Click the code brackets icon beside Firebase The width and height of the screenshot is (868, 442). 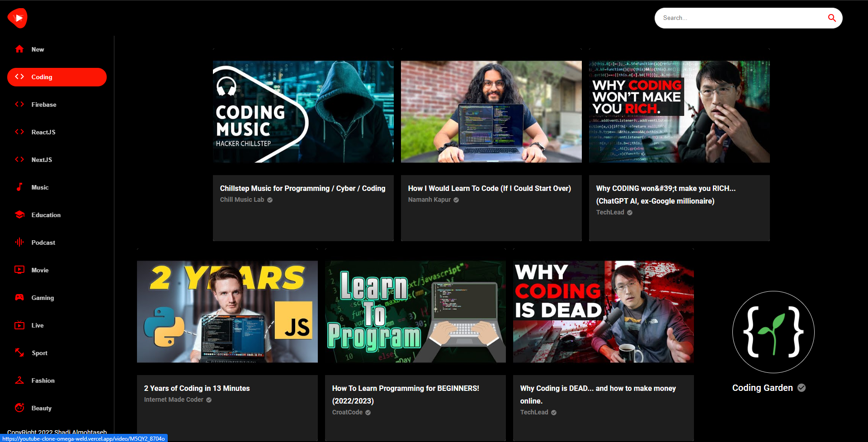(x=19, y=105)
